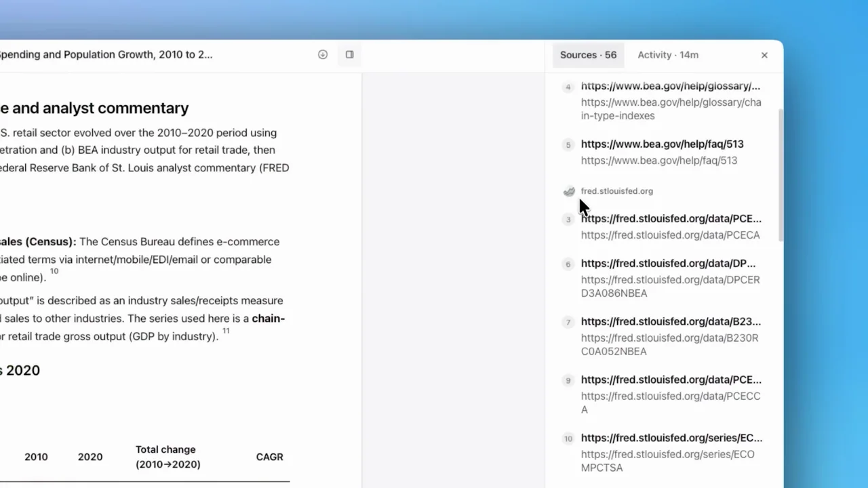Click the 'ales (Census):' bold label
The height and width of the screenshot is (488, 868).
click(x=38, y=242)
